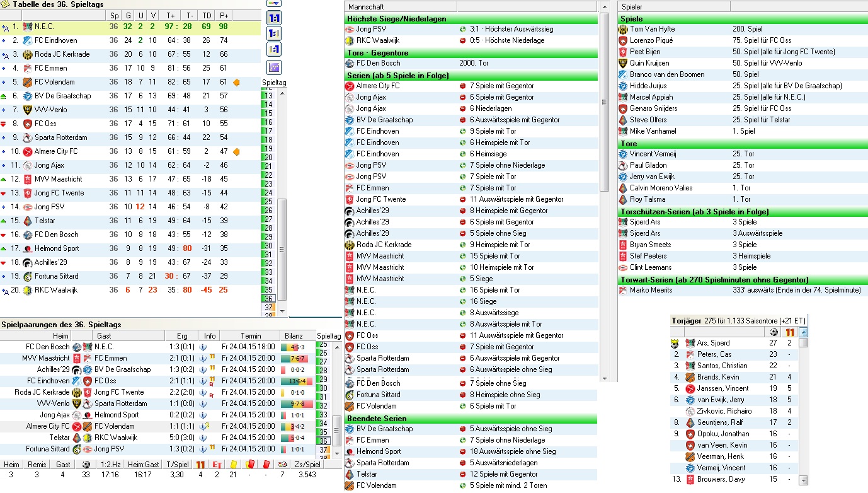Screen dimensions: 868x493
Task: Click the FC Eindhoven crest in league table row 2
Action: (x=27, y=40)
